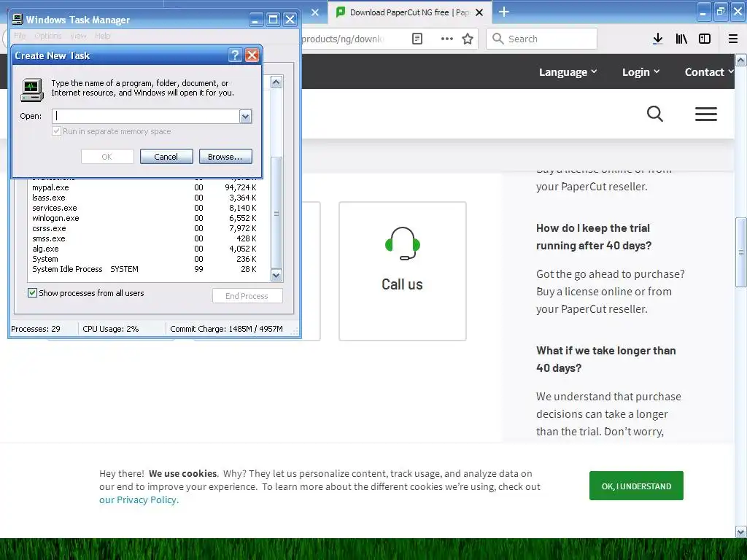Click browser page scroll down arrow
Screen dimensions: 747x560
[x=741, y=532]
